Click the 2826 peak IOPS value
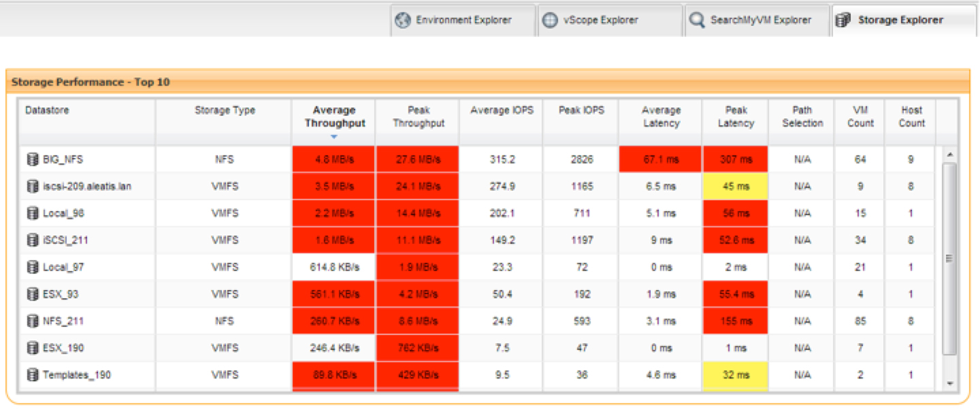 (582, 159)
